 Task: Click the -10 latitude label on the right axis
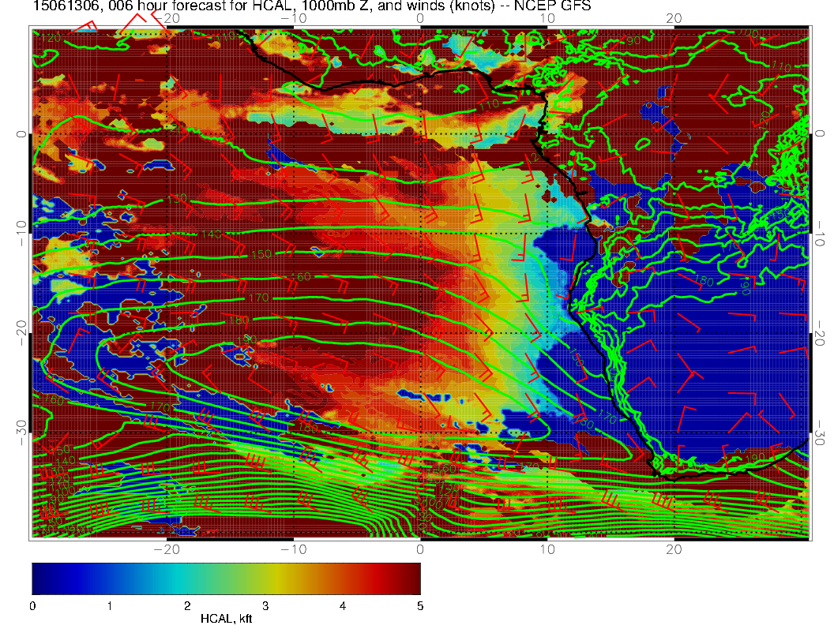click(819, 232)
